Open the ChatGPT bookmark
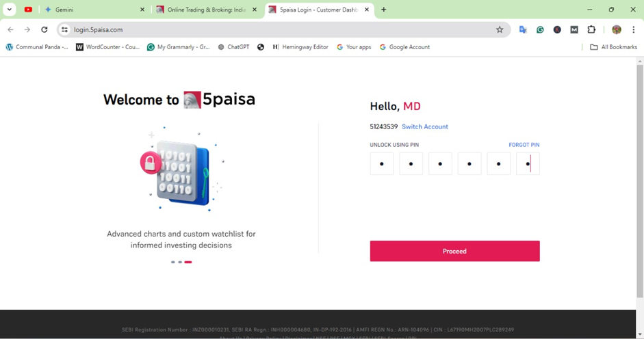 pos(233,47)
